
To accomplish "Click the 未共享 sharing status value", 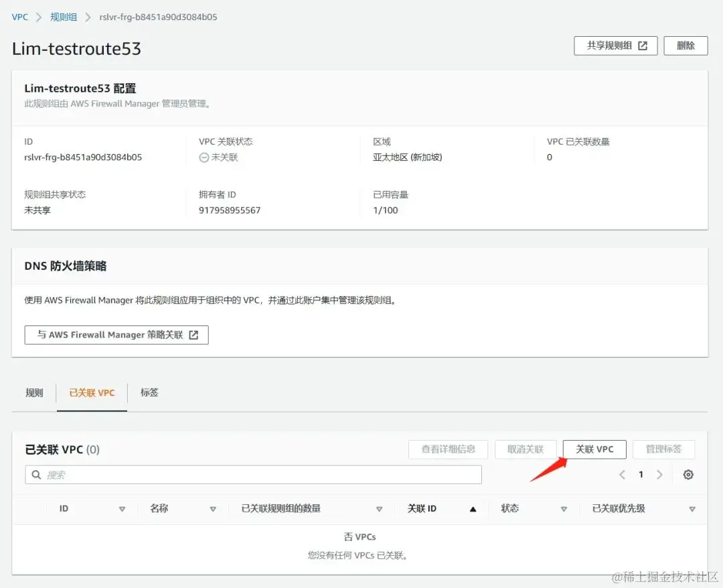I will coord(37,210).
